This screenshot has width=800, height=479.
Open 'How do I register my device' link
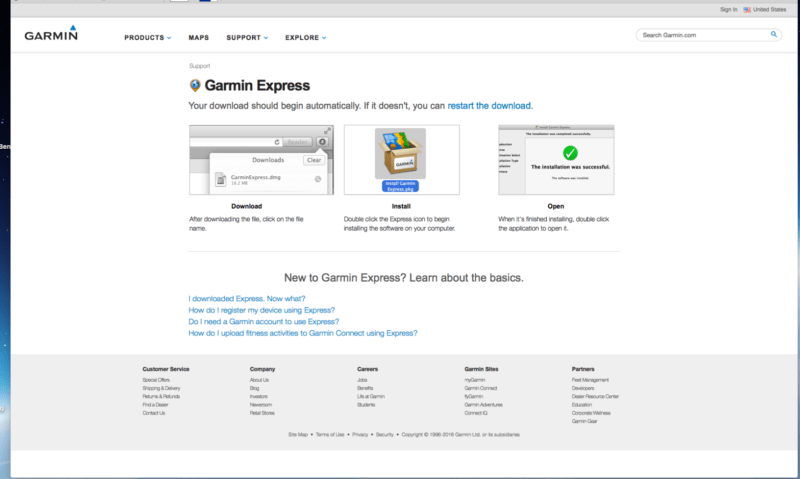pos(262,310)
